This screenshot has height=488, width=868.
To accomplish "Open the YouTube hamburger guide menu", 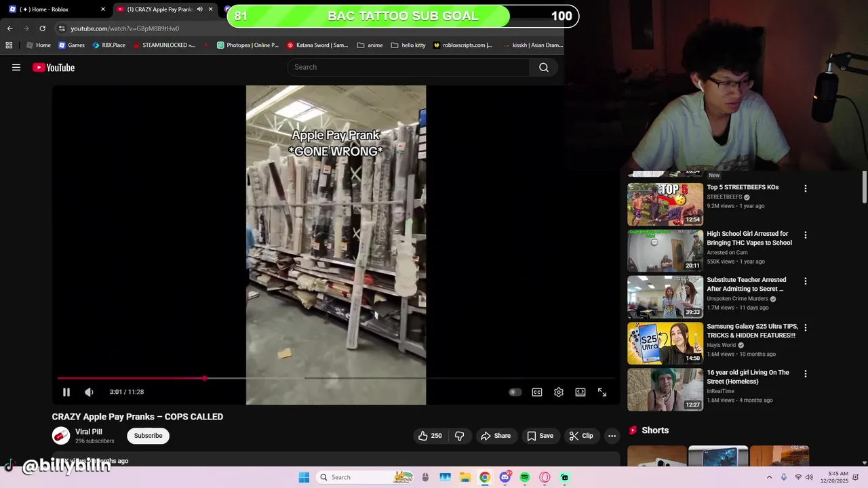I will (16, 67).
